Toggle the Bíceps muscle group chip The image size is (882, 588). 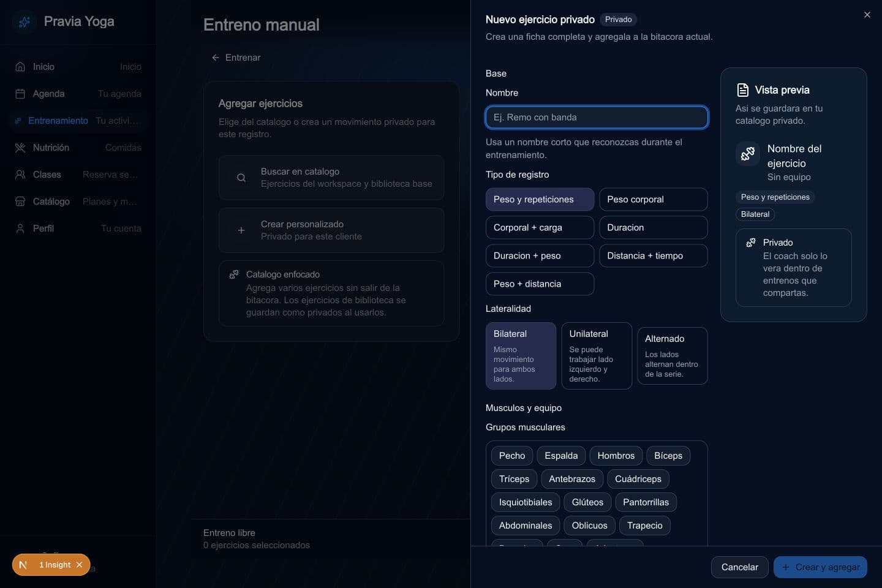tap(668, 456)
